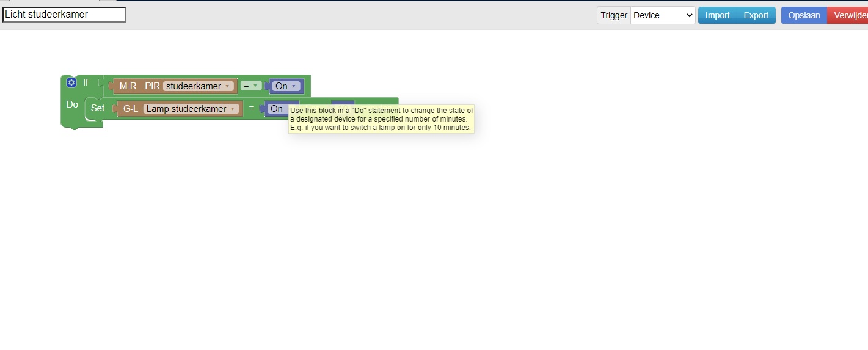Image resolution: width=868 pixels, height=350 pixels.
Task: Click the Do label on the green block
Action: (x=72, y=104)
